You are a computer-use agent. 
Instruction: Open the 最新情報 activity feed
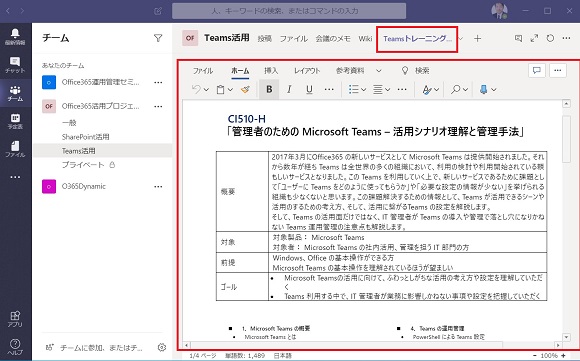click(15, 36)
